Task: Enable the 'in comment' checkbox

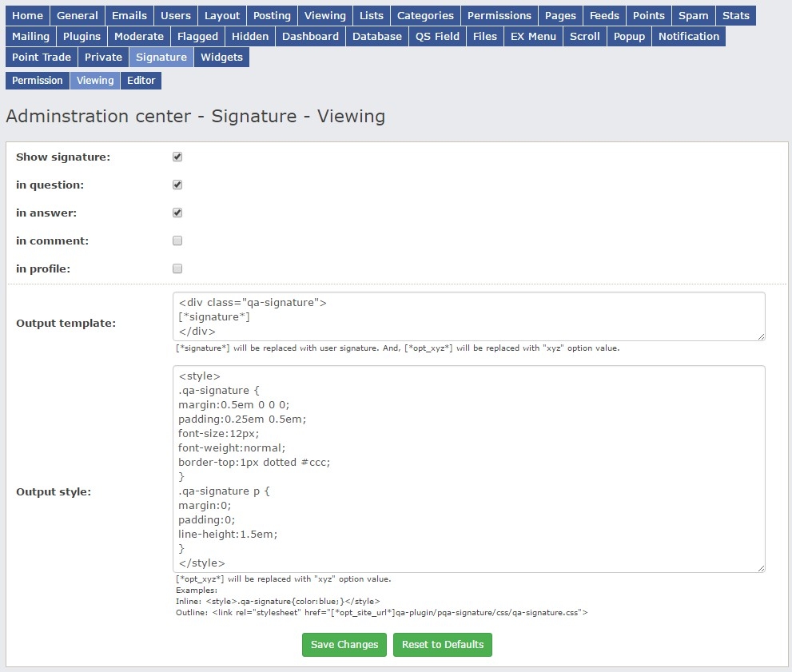Action: [x=177, y=241]
